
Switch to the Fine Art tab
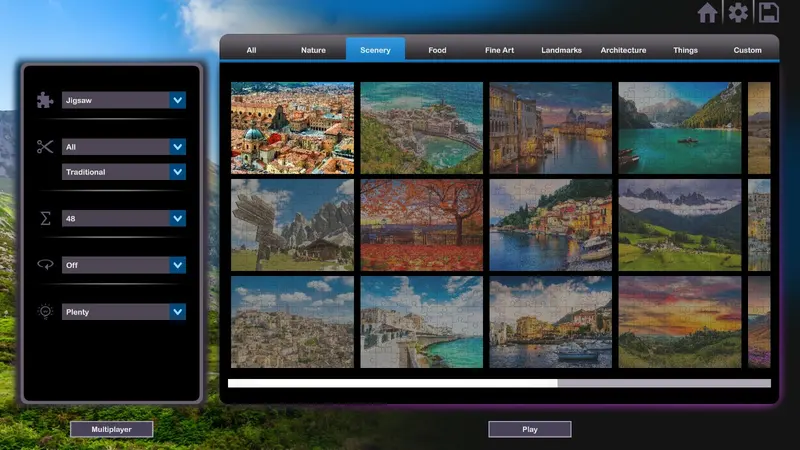click(x=499, y=50)
